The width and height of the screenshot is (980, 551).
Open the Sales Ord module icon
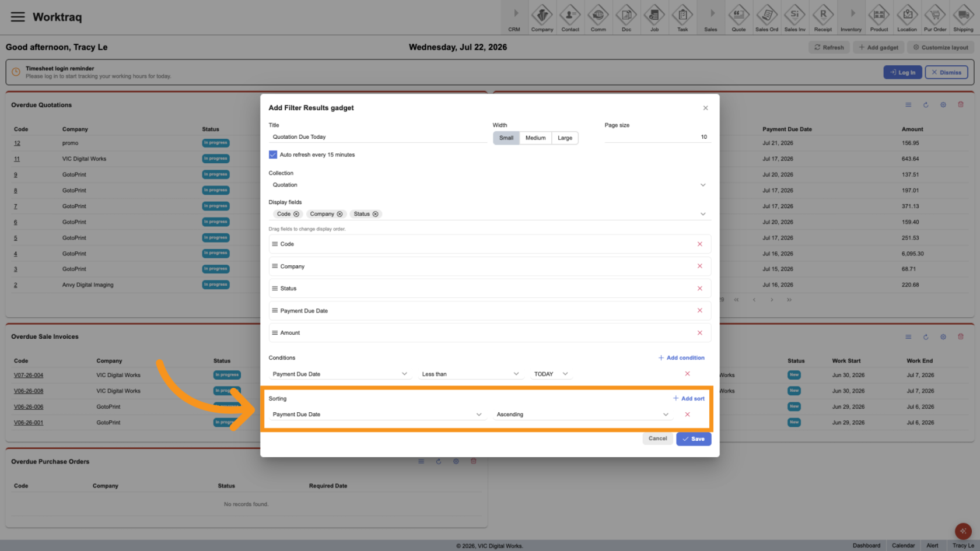766,17
